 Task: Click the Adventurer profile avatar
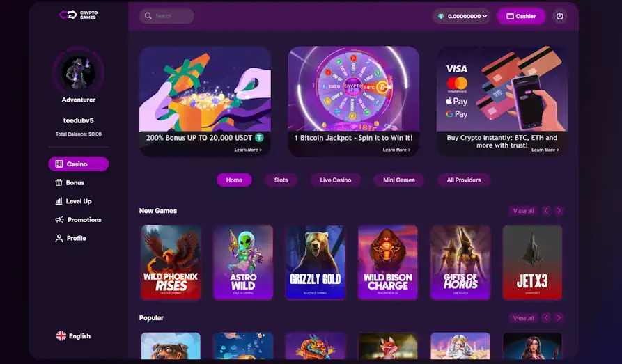(x=79, y=72)
